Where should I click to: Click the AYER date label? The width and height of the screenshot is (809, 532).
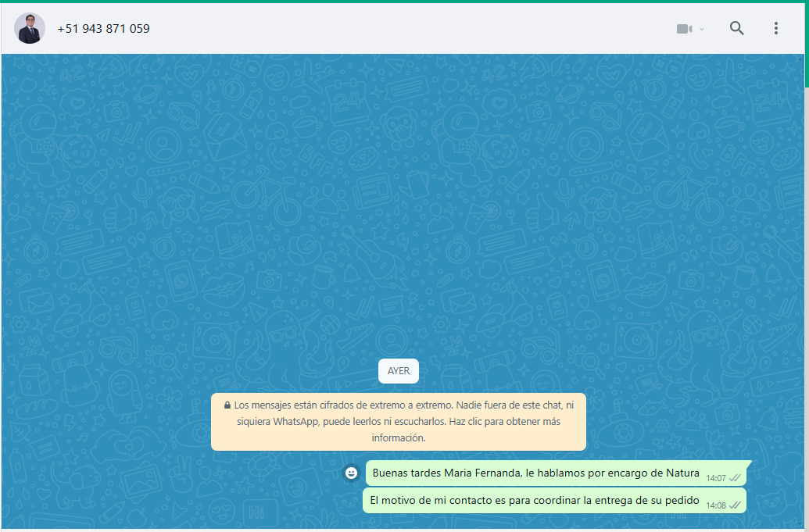pyautogui.click(x=399, y=371)
